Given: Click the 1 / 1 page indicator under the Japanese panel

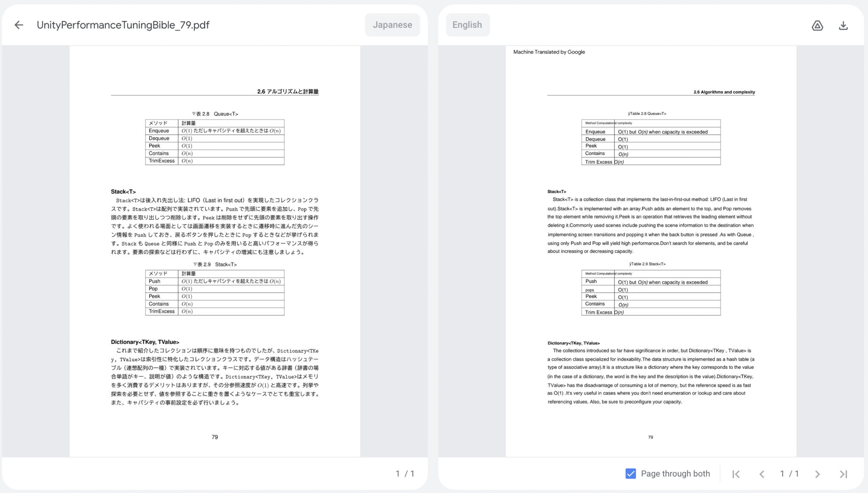Looking at the screenshot, I should 404,474.
